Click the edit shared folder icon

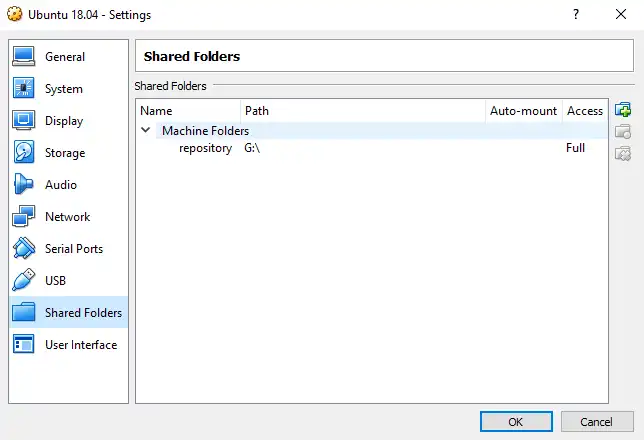[623, 131]
